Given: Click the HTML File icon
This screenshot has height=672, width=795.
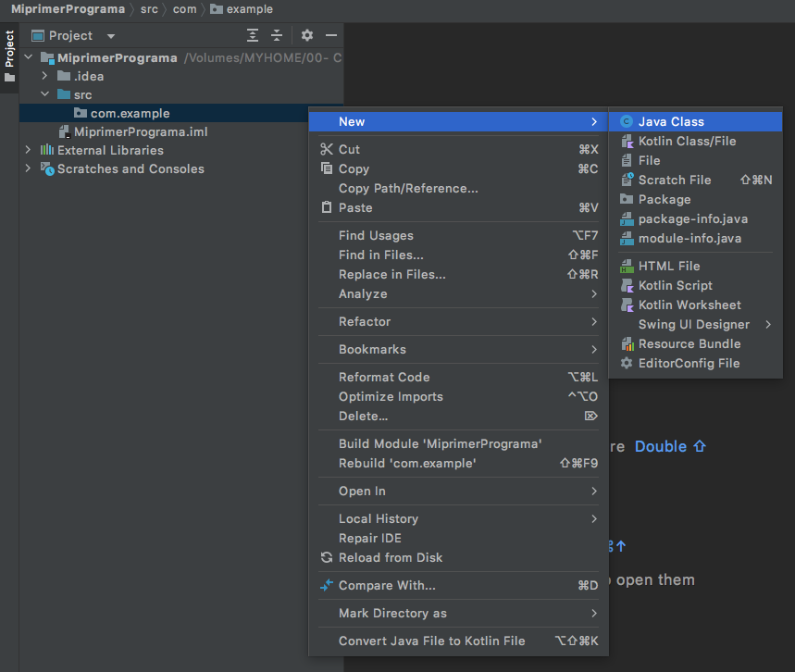Looking at the screenshot, I should [627, 266].
